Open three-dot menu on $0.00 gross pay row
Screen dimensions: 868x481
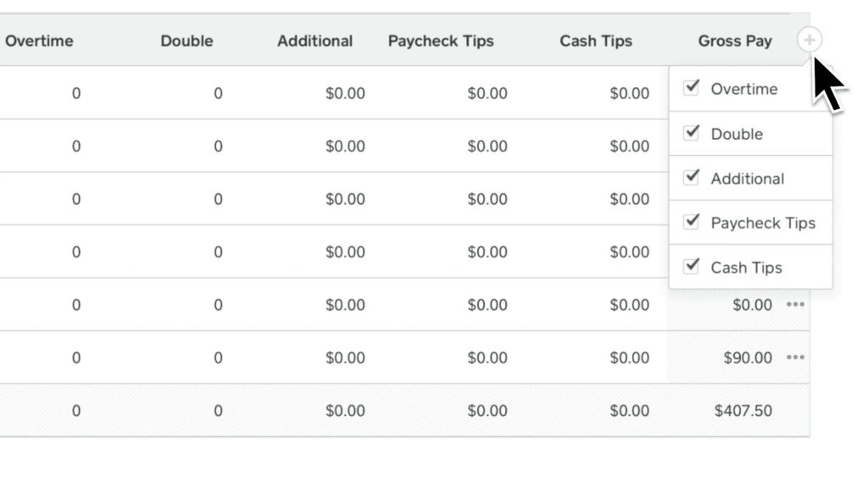click(795, 304)
